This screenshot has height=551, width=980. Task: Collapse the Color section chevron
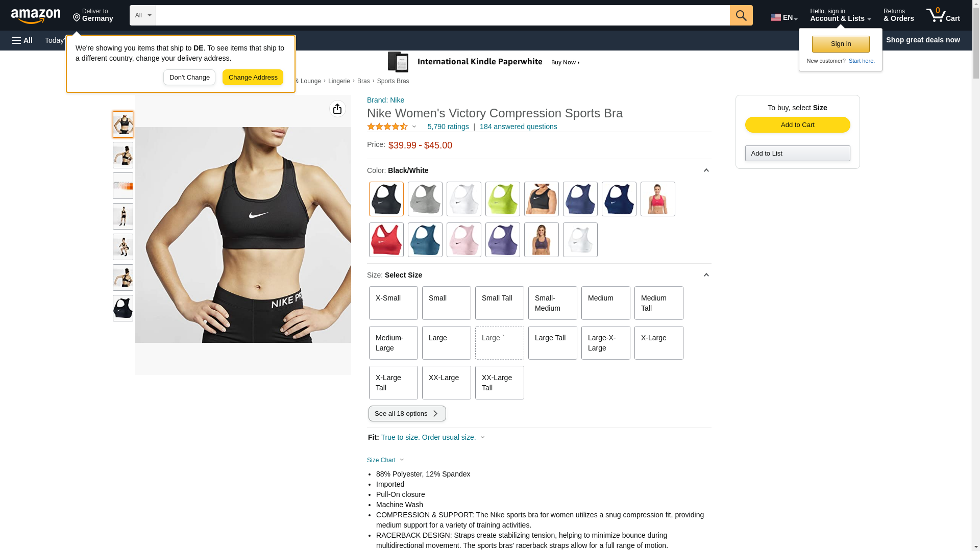click(x=706, y=170)
